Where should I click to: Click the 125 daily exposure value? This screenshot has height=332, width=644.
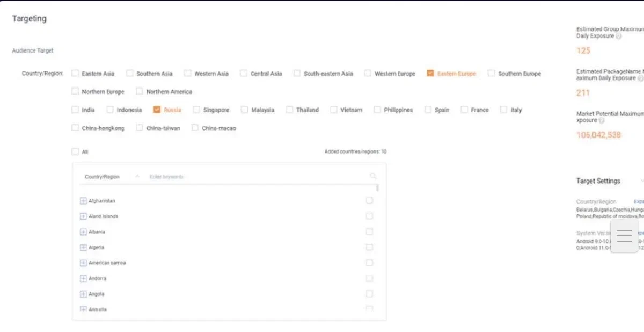(583, 50)
